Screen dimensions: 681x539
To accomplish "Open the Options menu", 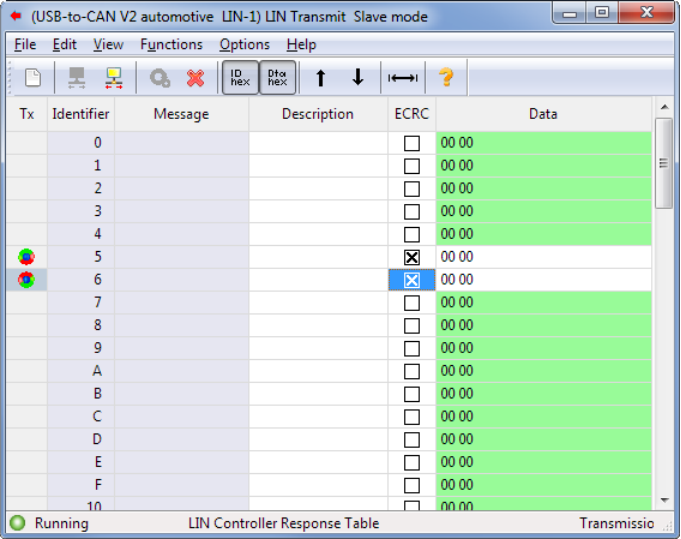I will (244, 44).
